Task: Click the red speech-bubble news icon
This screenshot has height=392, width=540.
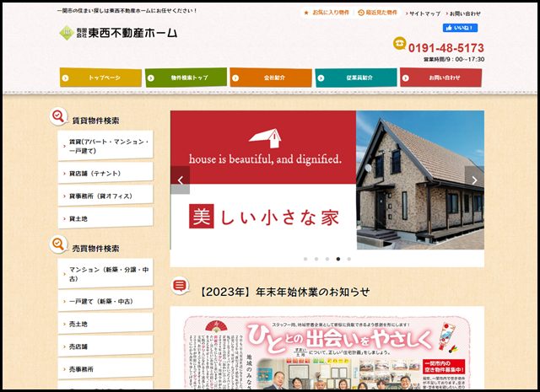Action: [x=180, y=285]
